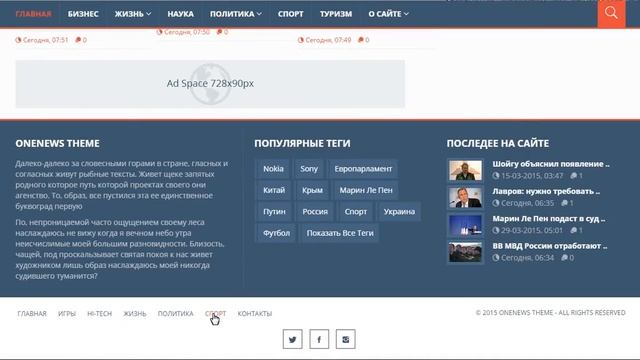This screenshot has height=360, width=640.
Task: Click the © 2015 ONENEWS THEME copyright text
Action: coord(551,313)
